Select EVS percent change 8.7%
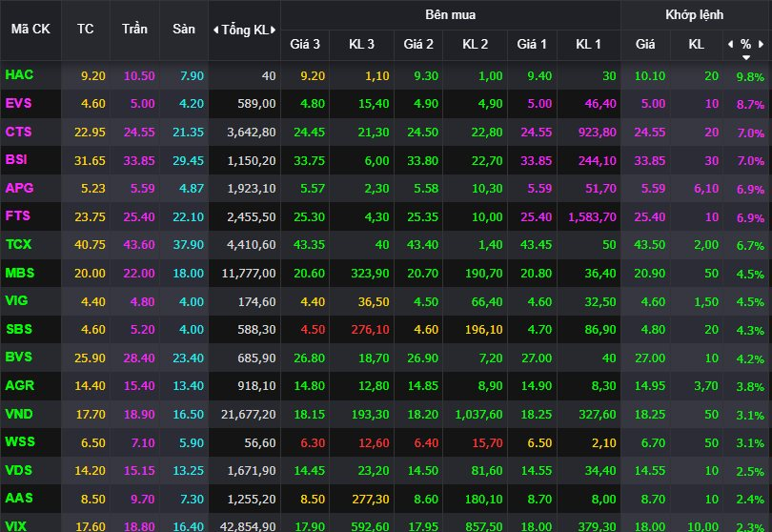 [x=750, y=105]
